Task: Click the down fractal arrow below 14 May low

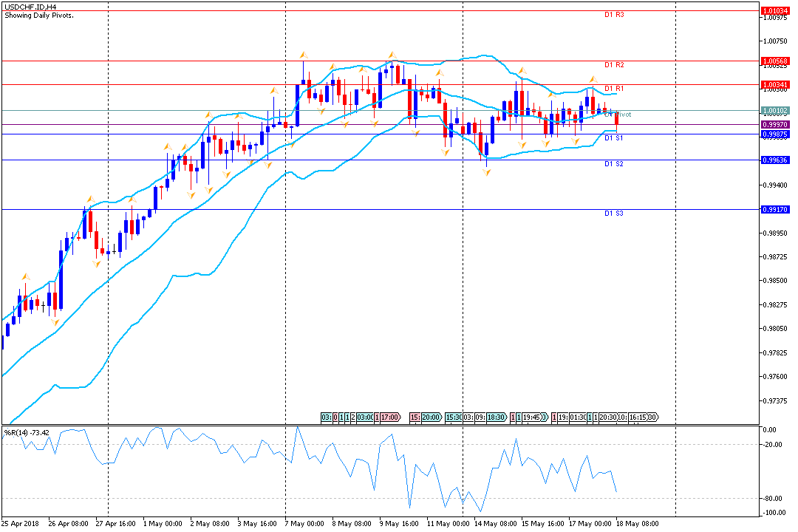Action: point(487,172)
